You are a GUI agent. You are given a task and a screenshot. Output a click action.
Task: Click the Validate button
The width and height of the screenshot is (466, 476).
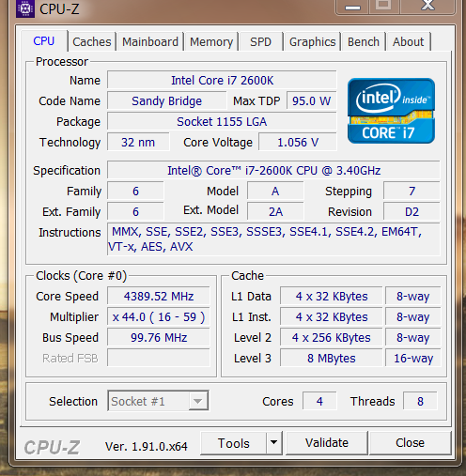327,443
